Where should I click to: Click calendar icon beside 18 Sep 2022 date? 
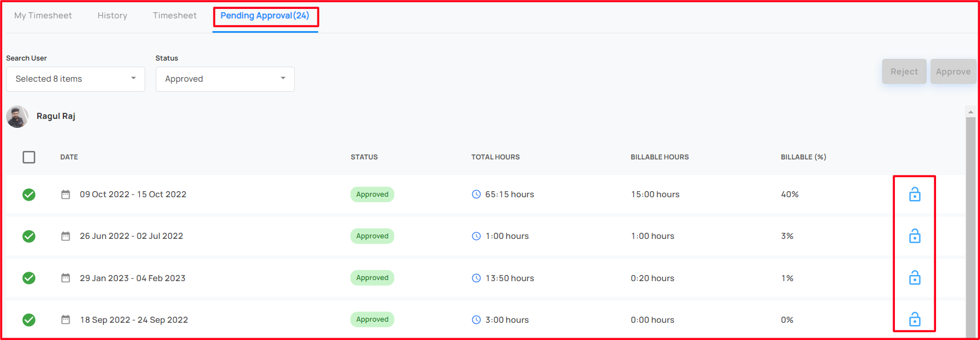coord(66,319)
